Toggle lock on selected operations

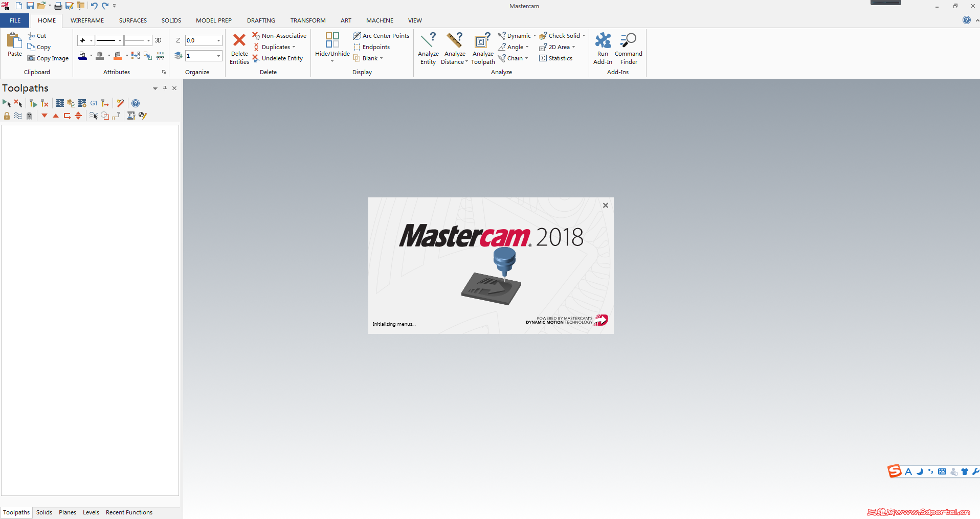[7, 116]
